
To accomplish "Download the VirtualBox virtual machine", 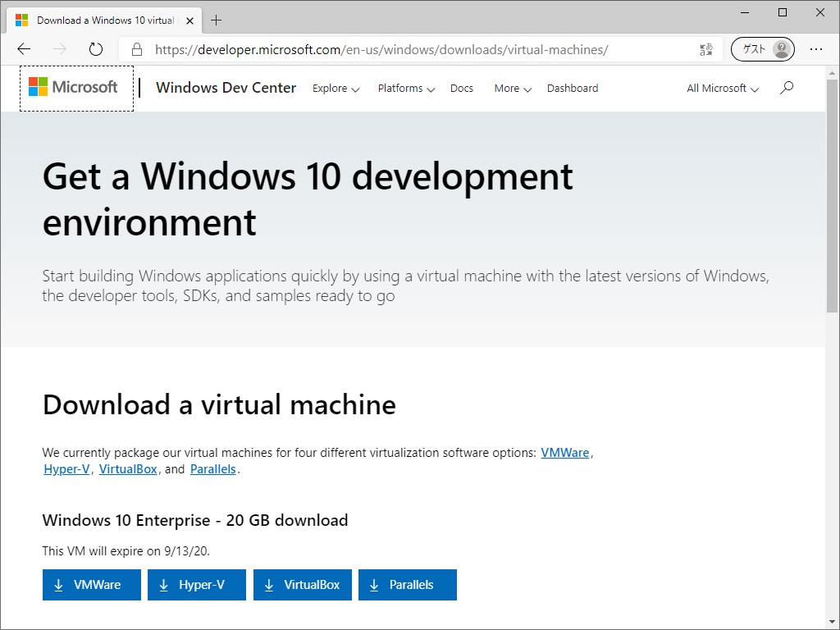I will [x=302, y=584].
